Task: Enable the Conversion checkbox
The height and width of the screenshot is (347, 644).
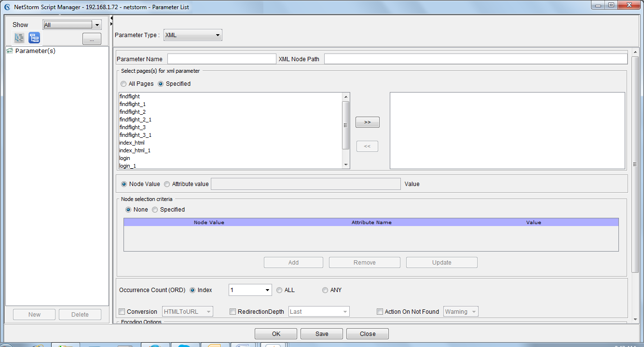Action: click(x=122, y=312)
